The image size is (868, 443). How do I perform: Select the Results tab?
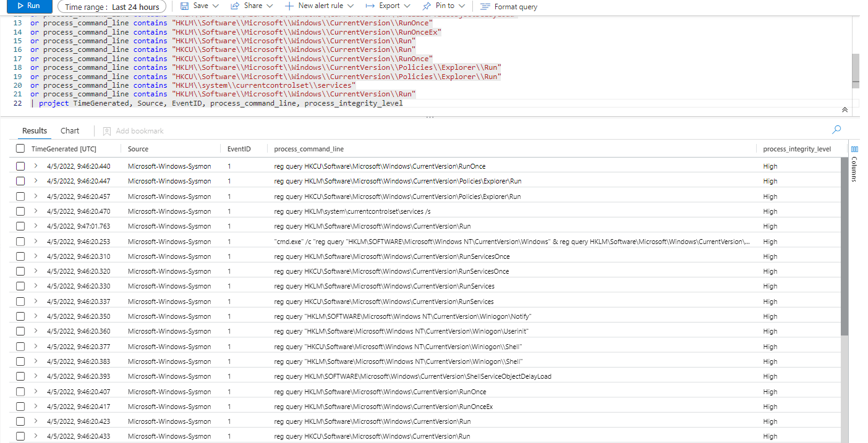[35, 130]
